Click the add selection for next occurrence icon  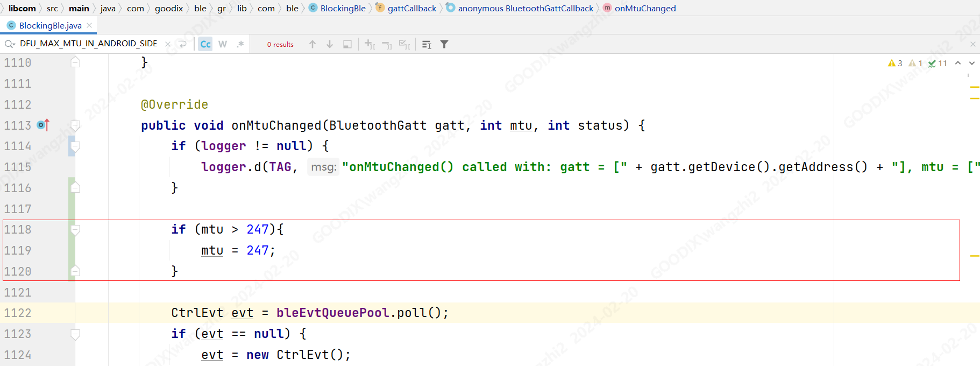click(370, 44)
